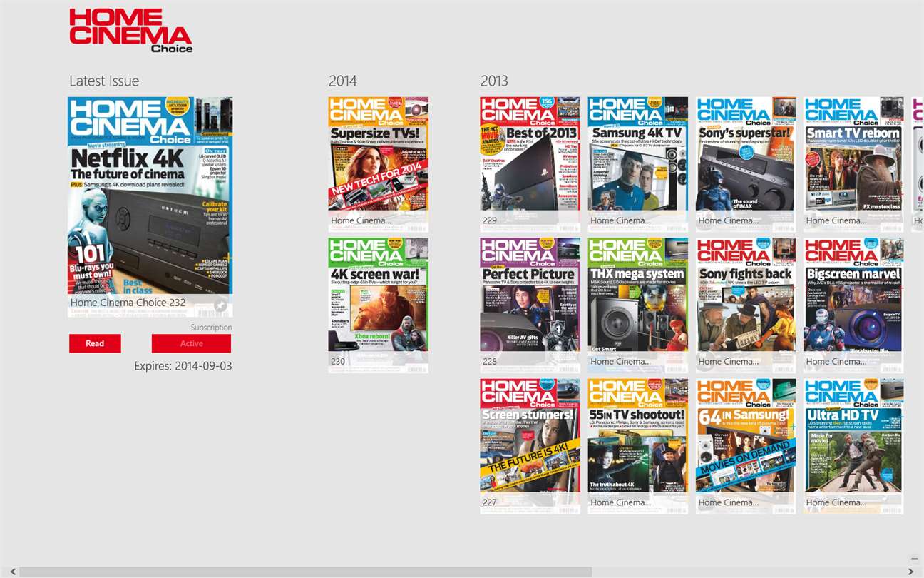The height and width of the screenshot is (578, 924).
Task: Click the Active subscription button
Action: [x=191, y=343]
